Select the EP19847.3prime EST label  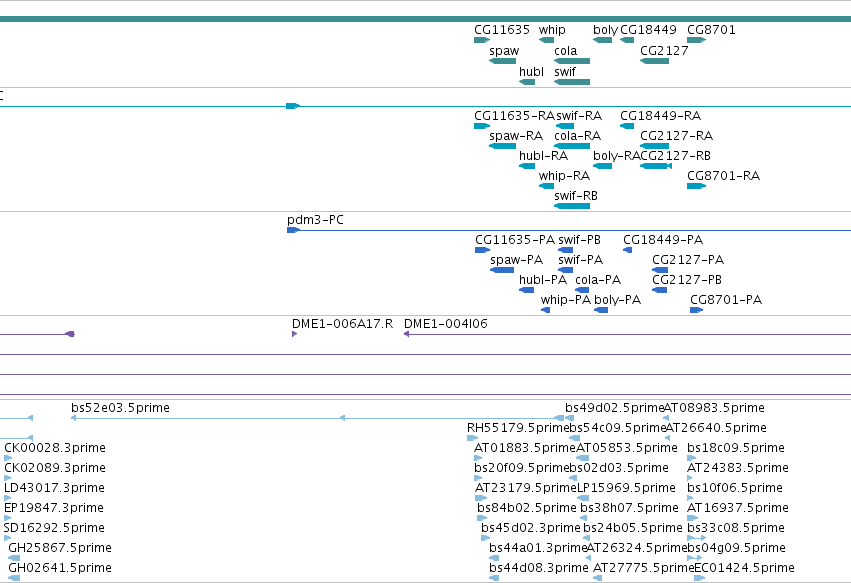54,509
